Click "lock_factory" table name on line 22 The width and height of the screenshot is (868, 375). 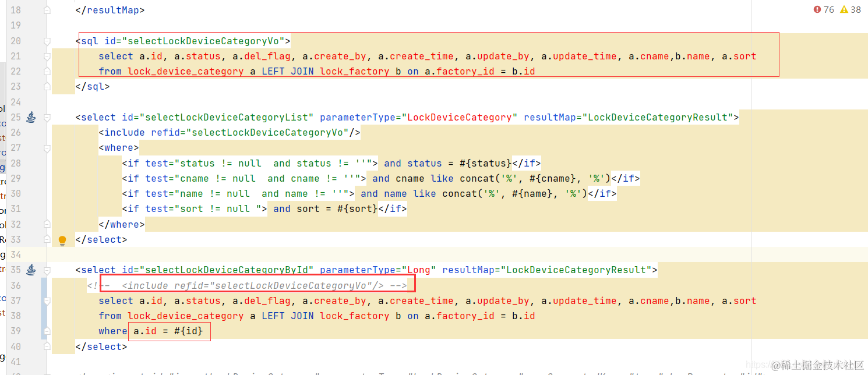coord(355,71)
